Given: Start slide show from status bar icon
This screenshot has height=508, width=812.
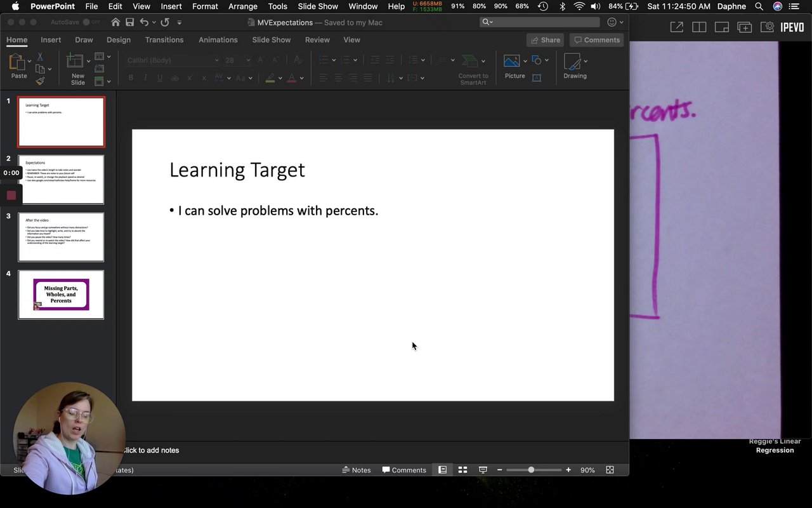Looking at the screenshot, I should [x=483, y=470].
